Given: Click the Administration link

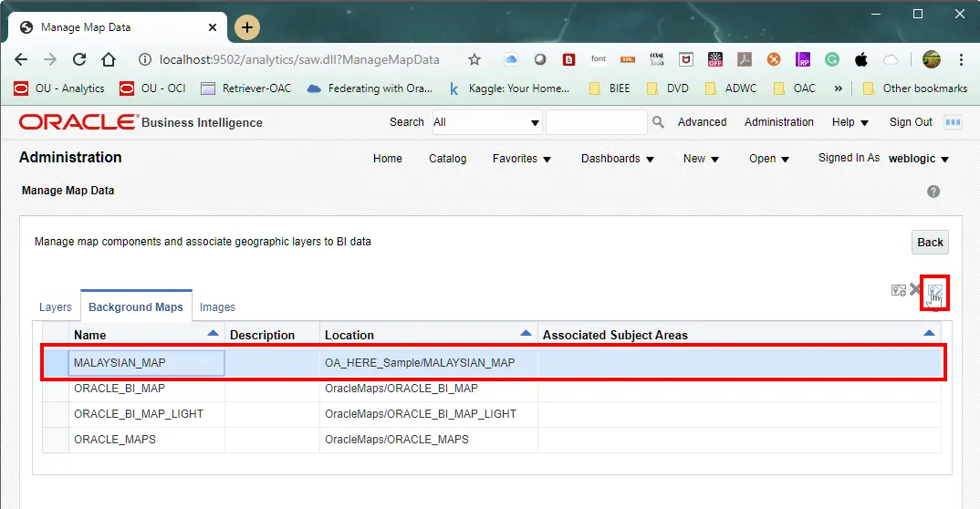Looking at the screenshot, I should (x=778, y=122).
